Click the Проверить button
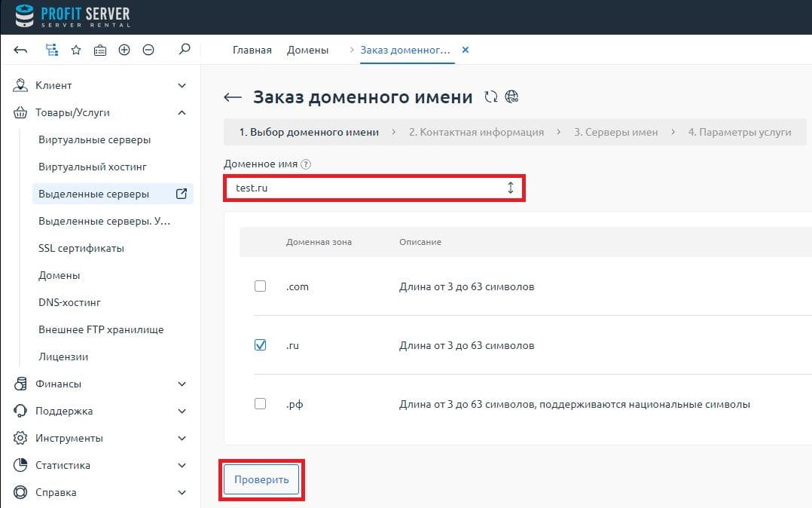The width and height of the screenshot is (812, 508). coord(261,479)
